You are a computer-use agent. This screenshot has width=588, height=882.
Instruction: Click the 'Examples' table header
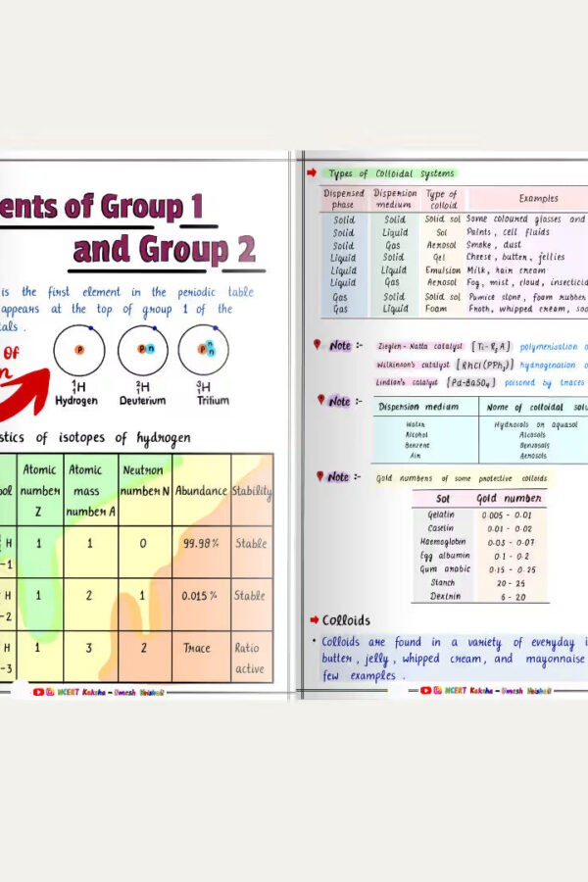pyautogui.click(x=538, y=198)
